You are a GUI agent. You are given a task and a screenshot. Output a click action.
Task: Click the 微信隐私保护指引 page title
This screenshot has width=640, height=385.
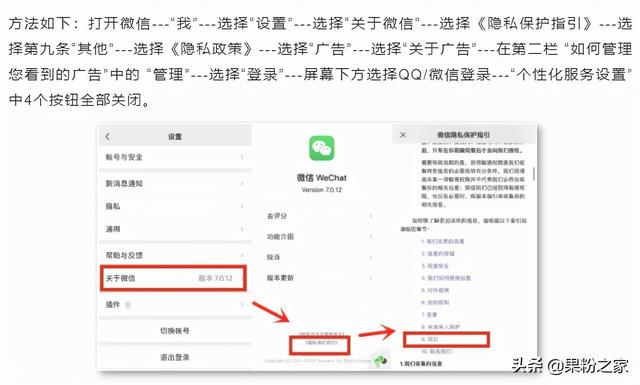point(463,135)
